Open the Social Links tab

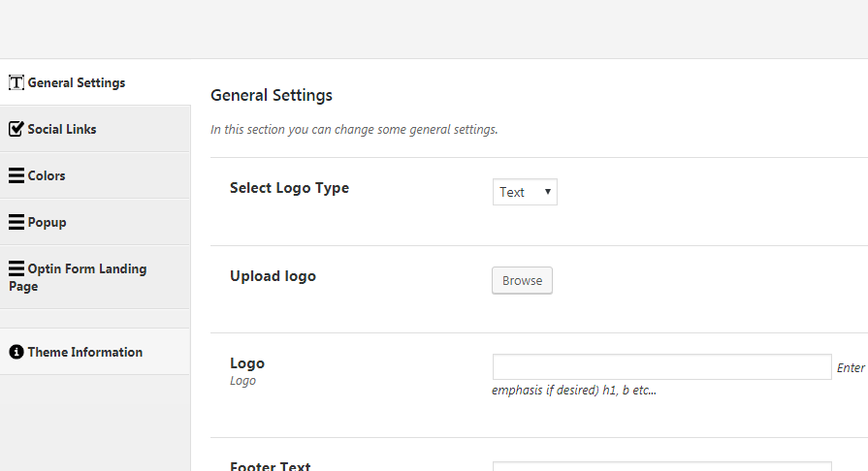(62, 129)
